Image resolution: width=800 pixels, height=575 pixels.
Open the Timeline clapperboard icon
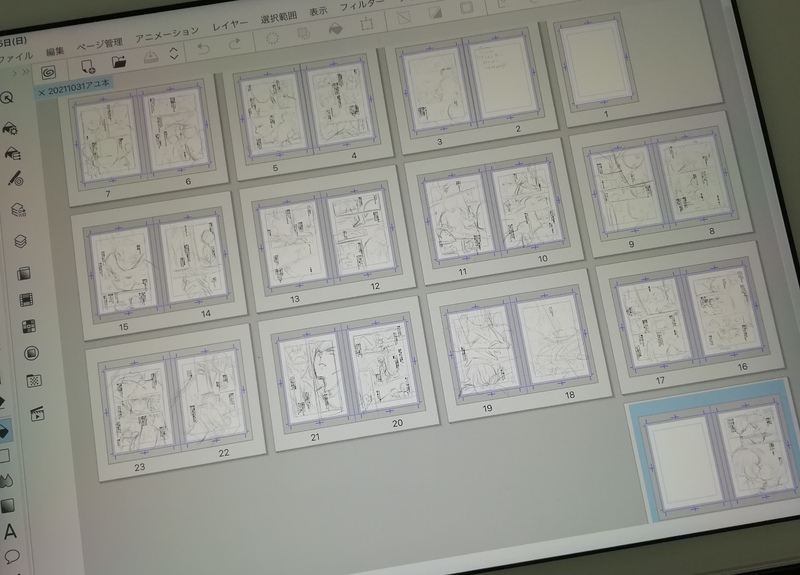coord(37,413)
